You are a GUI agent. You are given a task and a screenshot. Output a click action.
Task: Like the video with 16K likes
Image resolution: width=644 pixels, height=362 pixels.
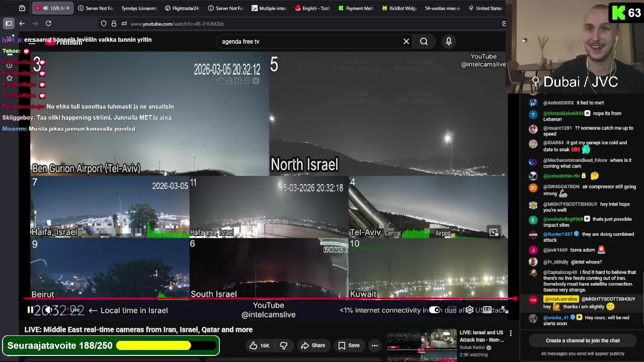coord(260,345)
